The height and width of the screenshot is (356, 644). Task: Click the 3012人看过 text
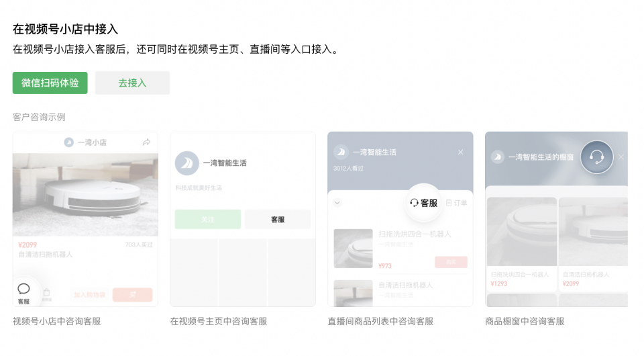(348, 169)
